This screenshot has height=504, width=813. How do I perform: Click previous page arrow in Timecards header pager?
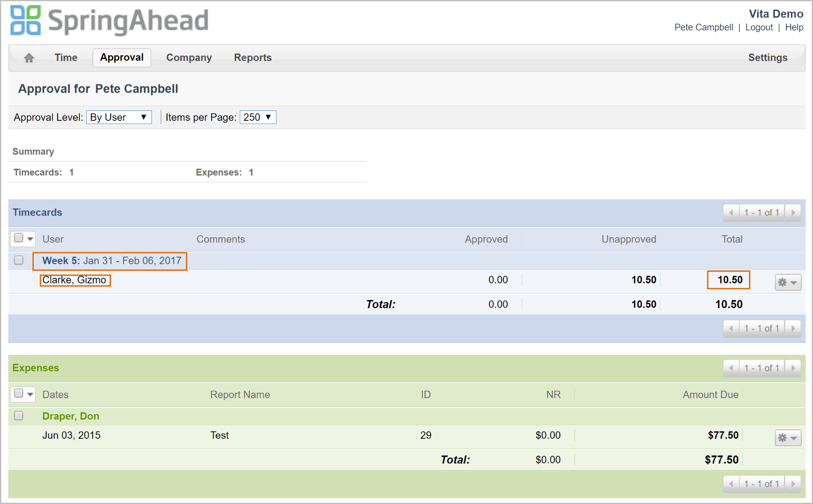coord(731,212)
